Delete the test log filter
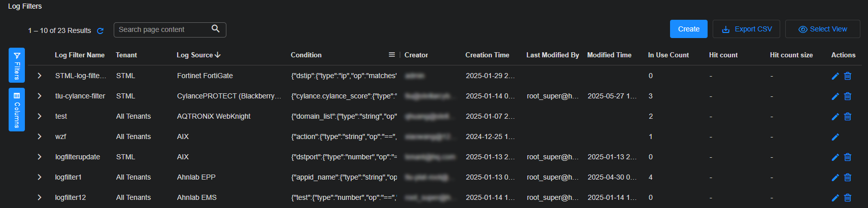Image resolution: width=868 pixels, height=208 pixels. point(848,117)
